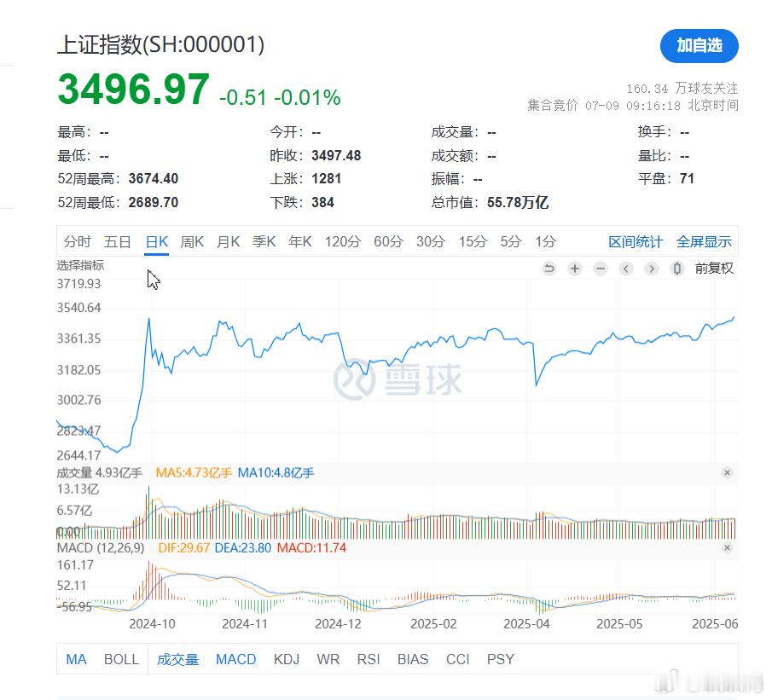772x700 pixels.
Task: Click the DIF:29.67 MACD value
Action: point(184,548)
